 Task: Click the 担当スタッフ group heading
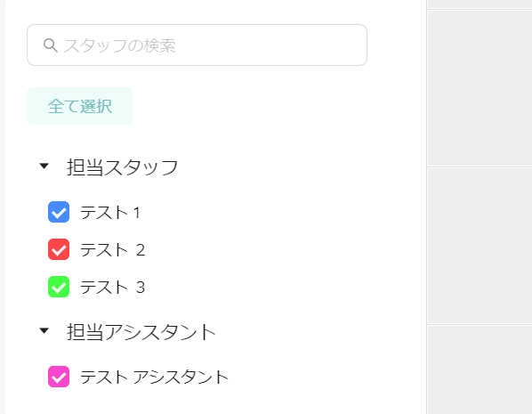pyautogui.click(x=123, y=167)
